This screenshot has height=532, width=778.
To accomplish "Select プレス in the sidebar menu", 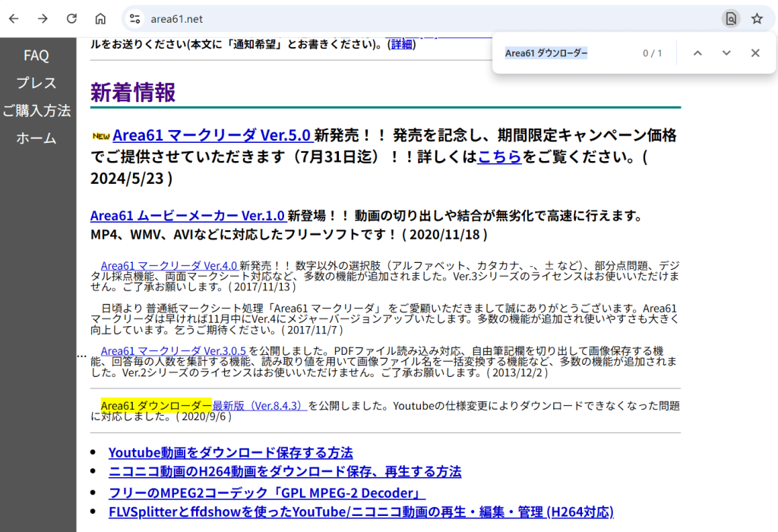I will pos(36,83).
